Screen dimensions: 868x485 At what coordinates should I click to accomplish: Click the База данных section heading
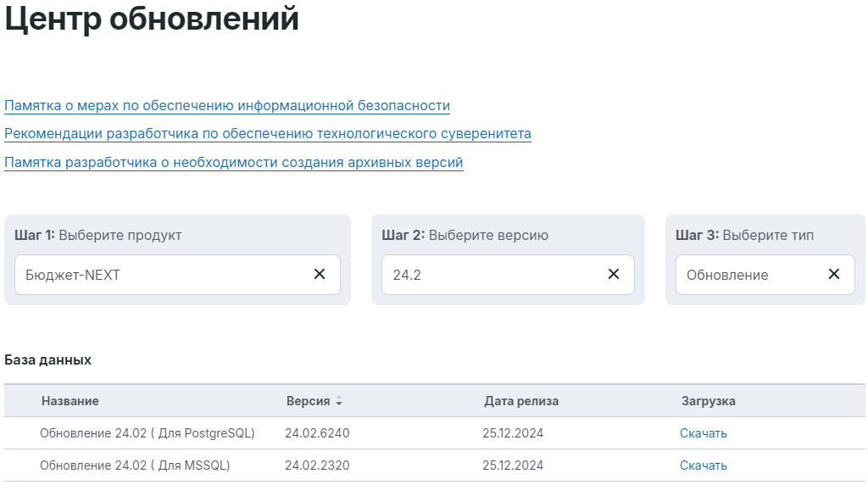(x=47, y=360)
